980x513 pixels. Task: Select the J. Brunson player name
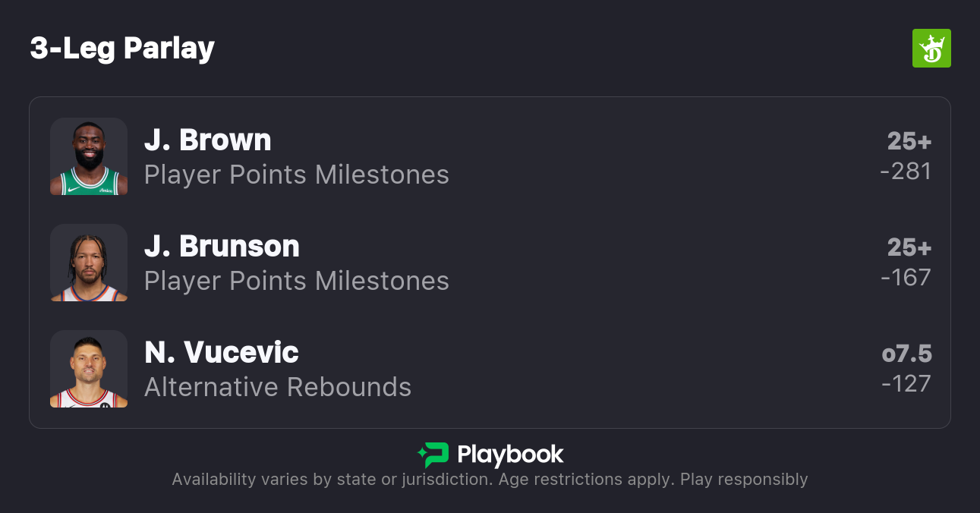click(x=222, y=247)
